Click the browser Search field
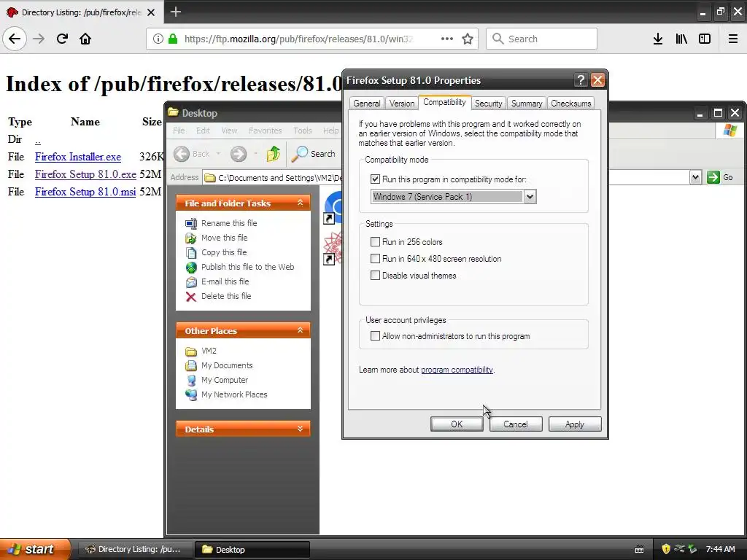The width and height of the screenshot is (747, 560). 541,39
